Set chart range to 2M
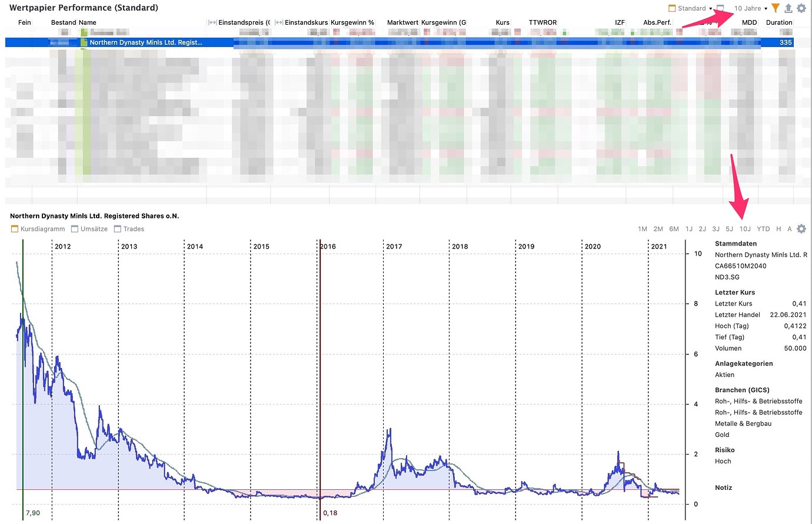This screenshot has width=812, height=524. (658, 229)
